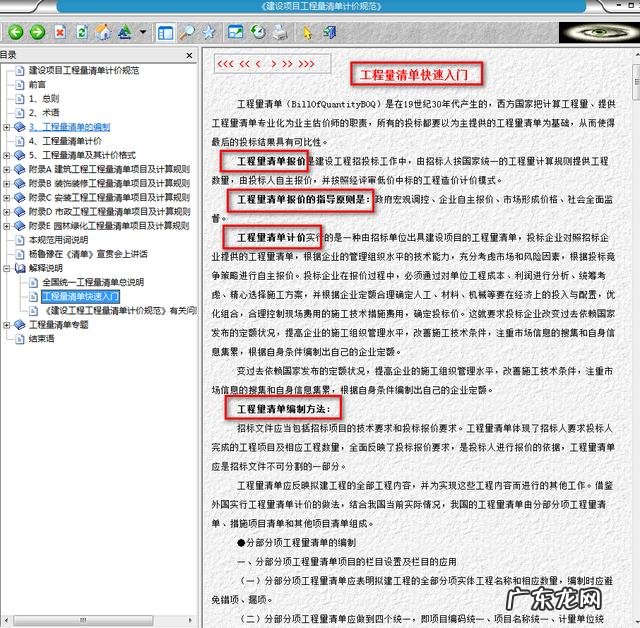640x628 pixels.
Task: Go to Home page via house icon
Action: 105,32
